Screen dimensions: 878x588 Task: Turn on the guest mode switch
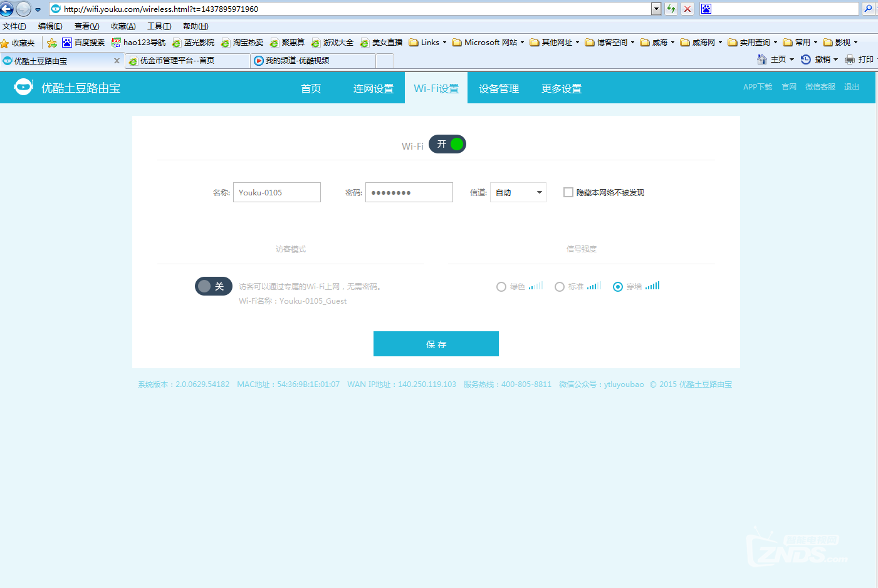(214, 286)
